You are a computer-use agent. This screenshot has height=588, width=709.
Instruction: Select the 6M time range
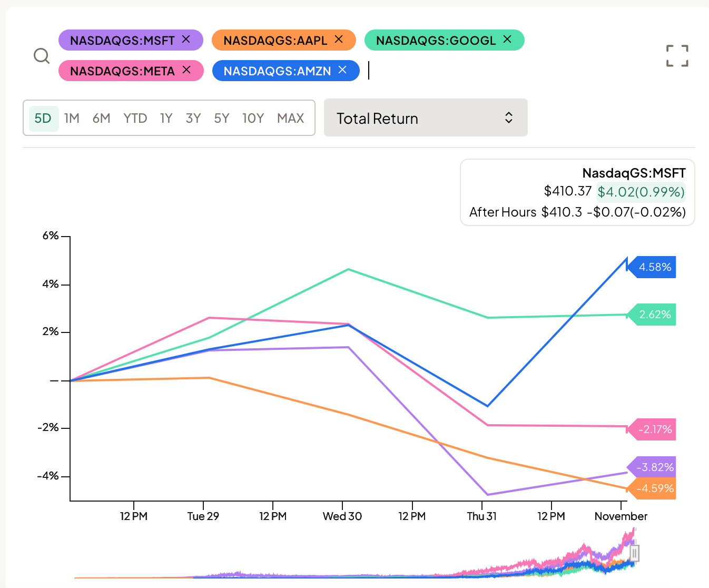coord(102,118)
